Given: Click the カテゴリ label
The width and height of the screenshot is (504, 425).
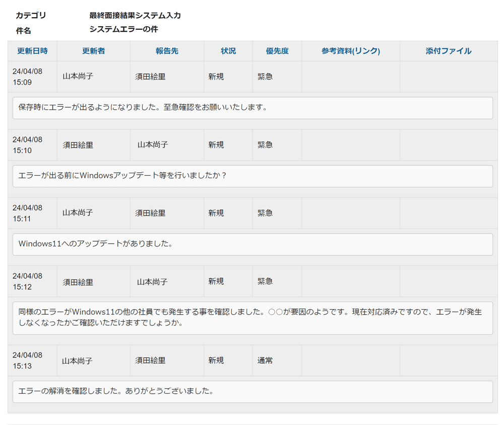Looking at the screenshot, I should tap(31, 16).
